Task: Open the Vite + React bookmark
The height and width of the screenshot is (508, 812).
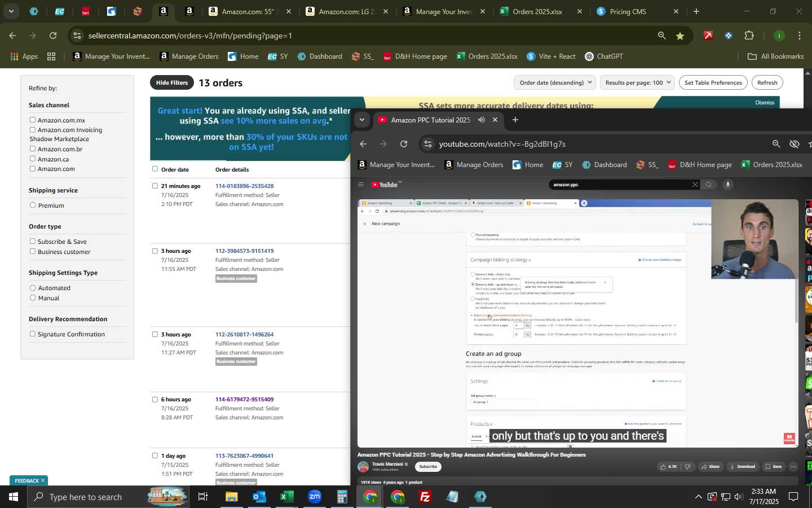Action: 551,56
